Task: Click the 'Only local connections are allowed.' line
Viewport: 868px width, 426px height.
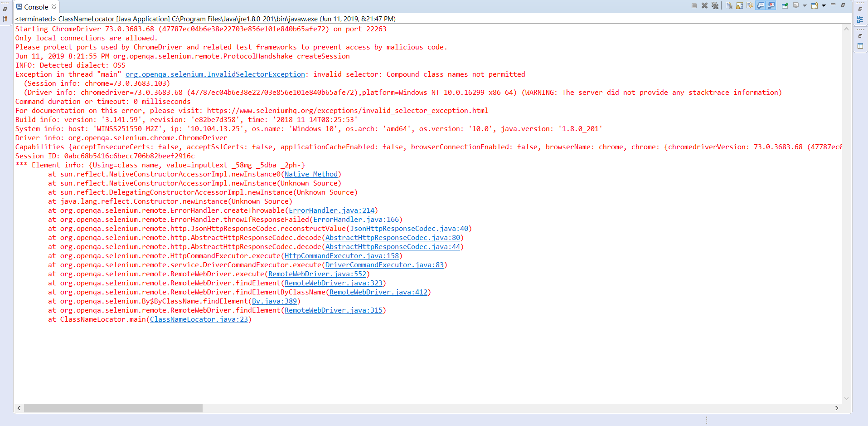Action: click(x=87, y=38)
